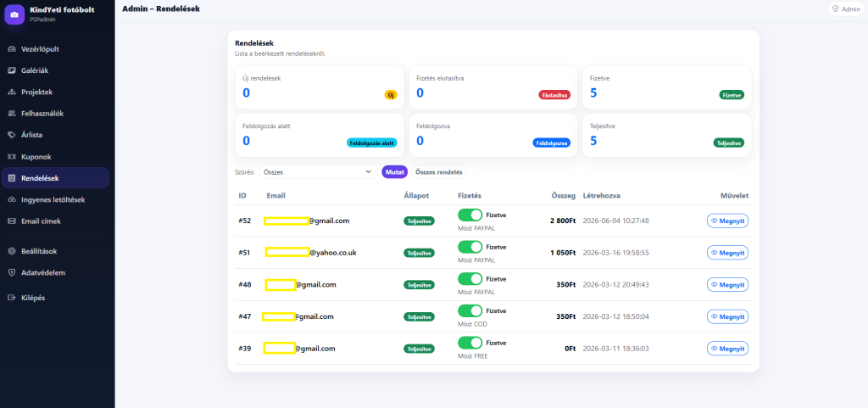
Task: Click the Adatvédelem shield icon
Action: [12, 273]
